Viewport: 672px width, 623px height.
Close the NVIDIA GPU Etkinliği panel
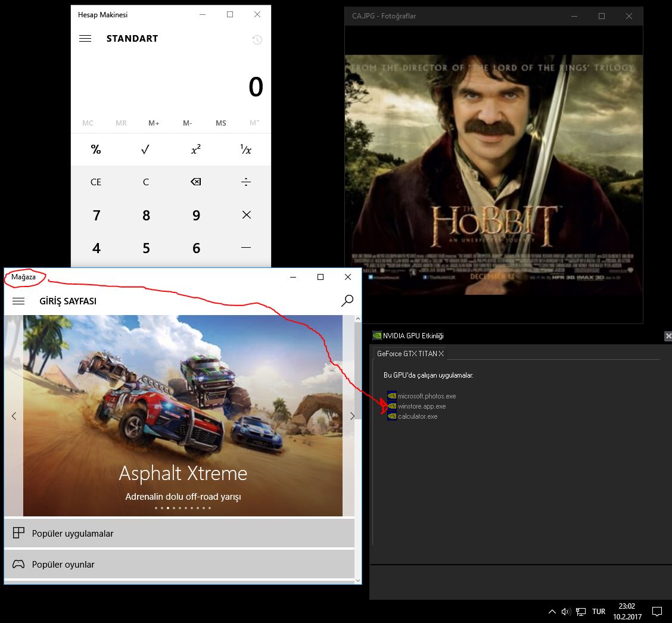tap(668, 336)
